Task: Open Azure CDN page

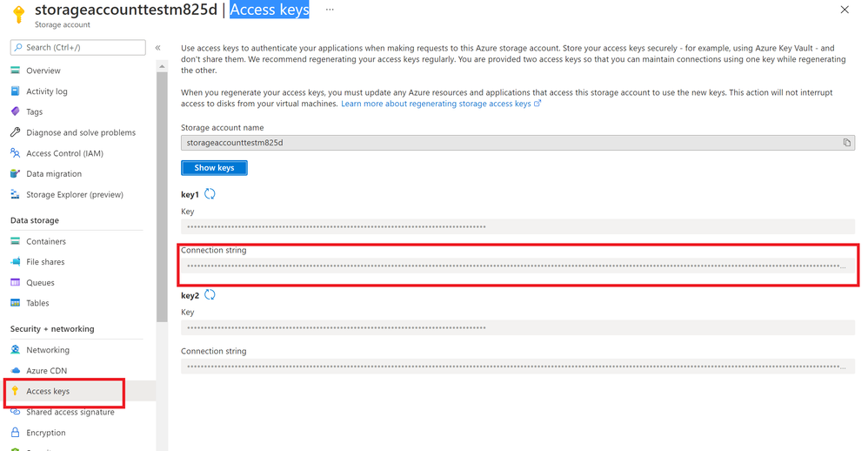Action: pos(46,371)
